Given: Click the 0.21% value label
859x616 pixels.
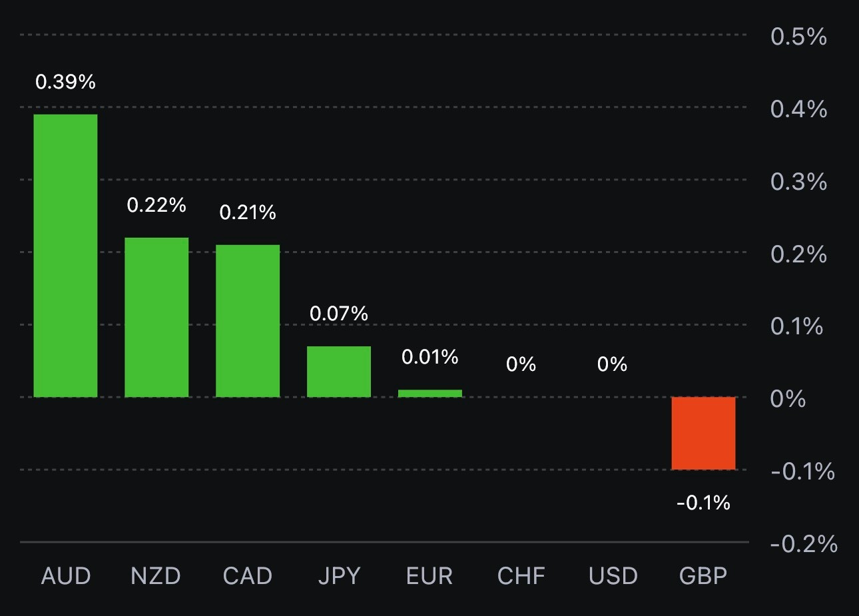Looking at the screenshot, I should (248, 212).
